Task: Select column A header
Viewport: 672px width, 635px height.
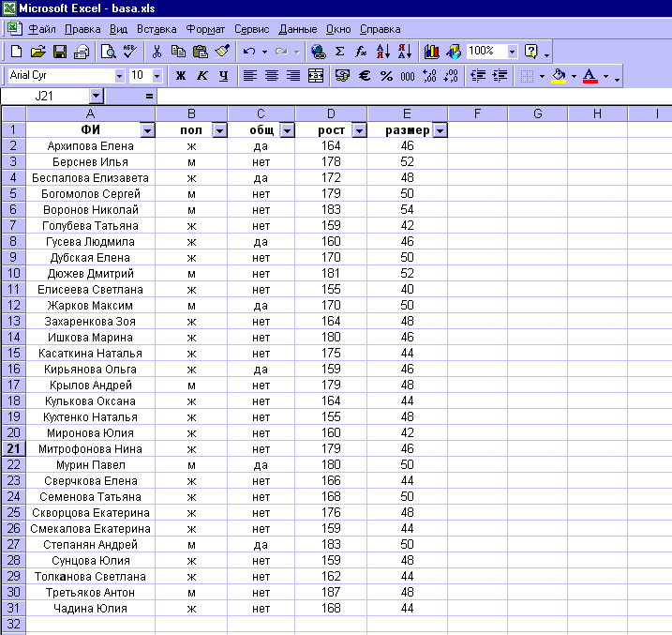Action: (x=90, y=113)
